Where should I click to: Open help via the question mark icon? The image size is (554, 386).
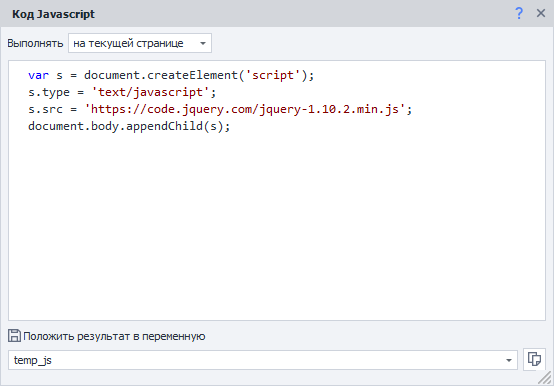coord(519,13)
